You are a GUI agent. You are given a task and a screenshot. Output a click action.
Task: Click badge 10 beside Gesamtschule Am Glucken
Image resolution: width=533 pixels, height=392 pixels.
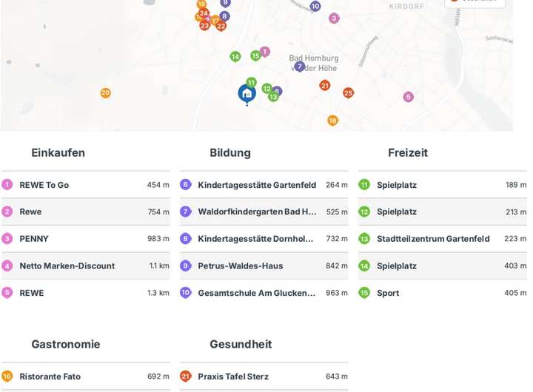tap(186, 293)
